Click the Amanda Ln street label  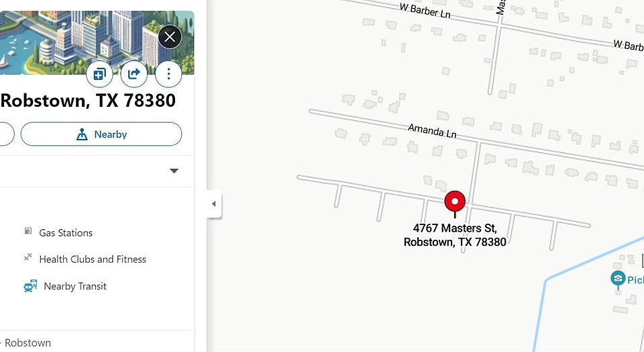tap(432, 131)
